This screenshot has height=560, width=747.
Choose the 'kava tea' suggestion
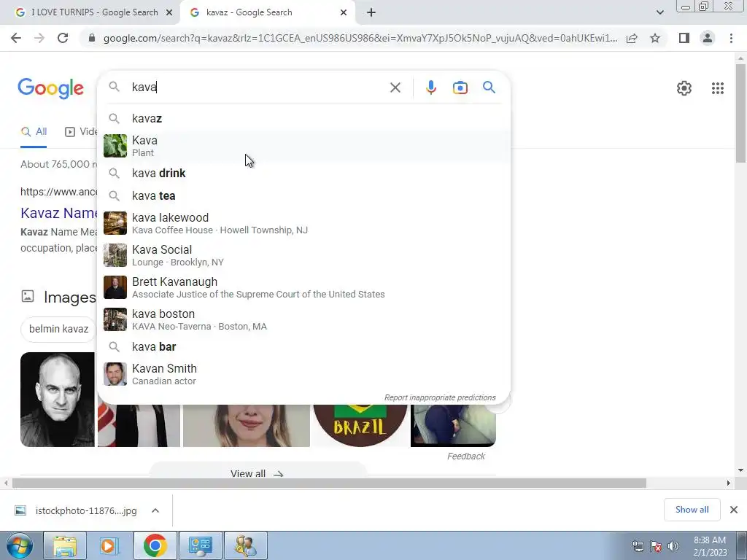(303, 195)
